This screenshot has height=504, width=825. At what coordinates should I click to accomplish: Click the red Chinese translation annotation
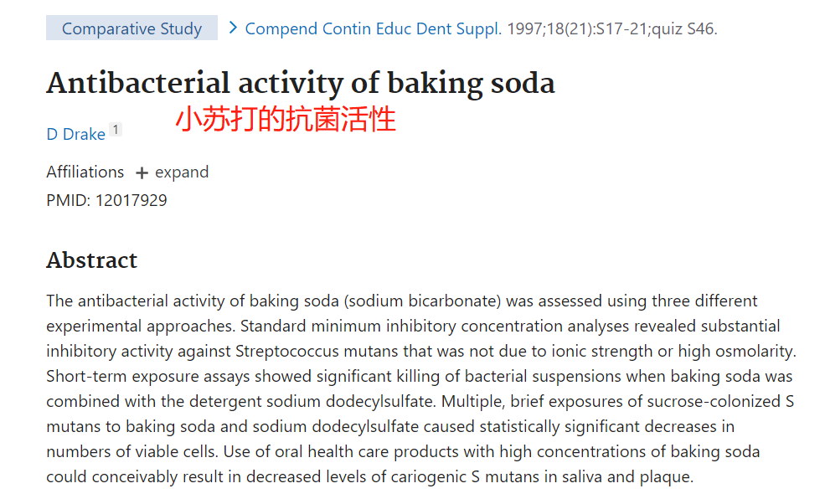(x=285, y=119)
